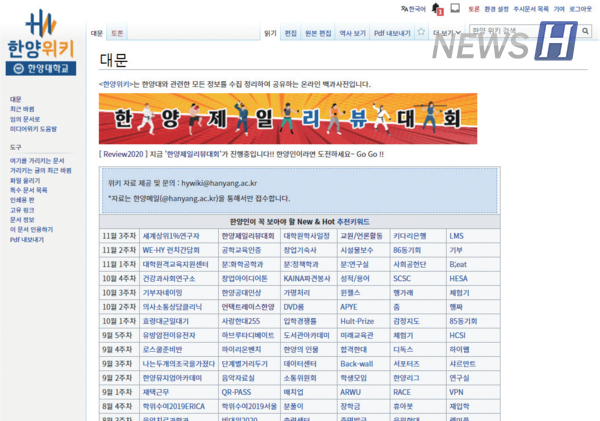
Task: Open the WE-HY 런치간담회 link
Action: [171, 250]
